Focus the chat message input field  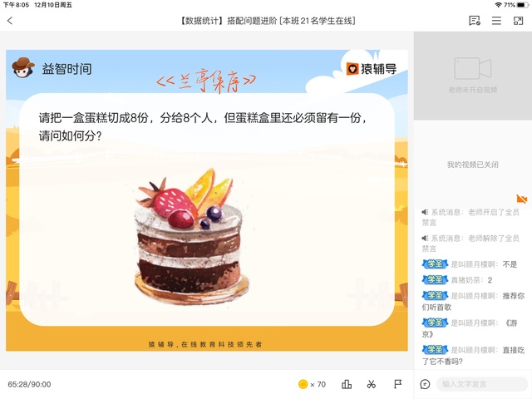pyautogui.click(x=482, y=384)
